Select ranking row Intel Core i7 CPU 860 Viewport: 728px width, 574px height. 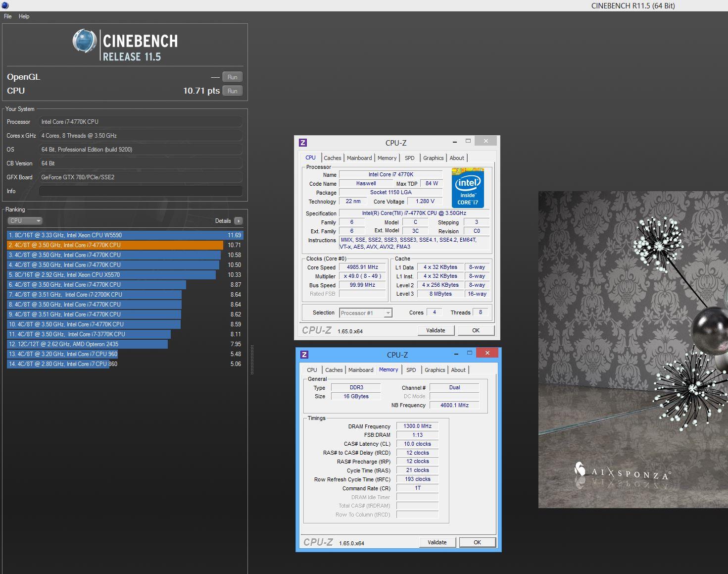125,364
